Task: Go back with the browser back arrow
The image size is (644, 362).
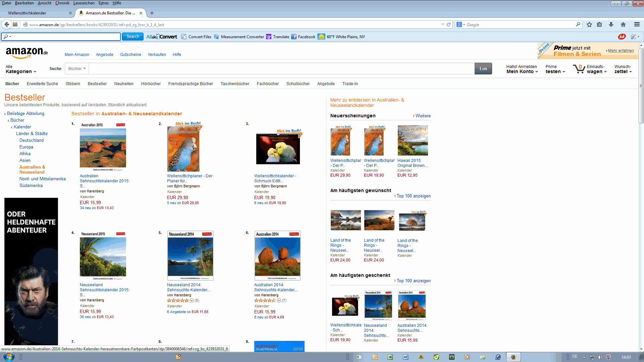Action: click(x=7, y=24)
